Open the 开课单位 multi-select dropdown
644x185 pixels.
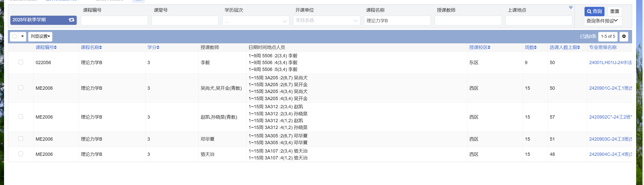point(326,21)
